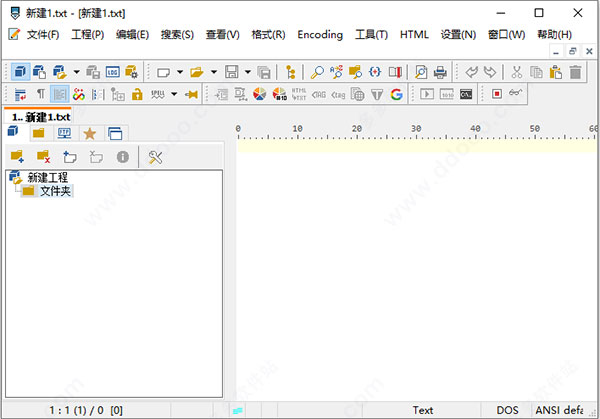The width and height of the screenshot is (600, 419).
Task: Expand the save dropdown arrow
Action: click(248, 72)
